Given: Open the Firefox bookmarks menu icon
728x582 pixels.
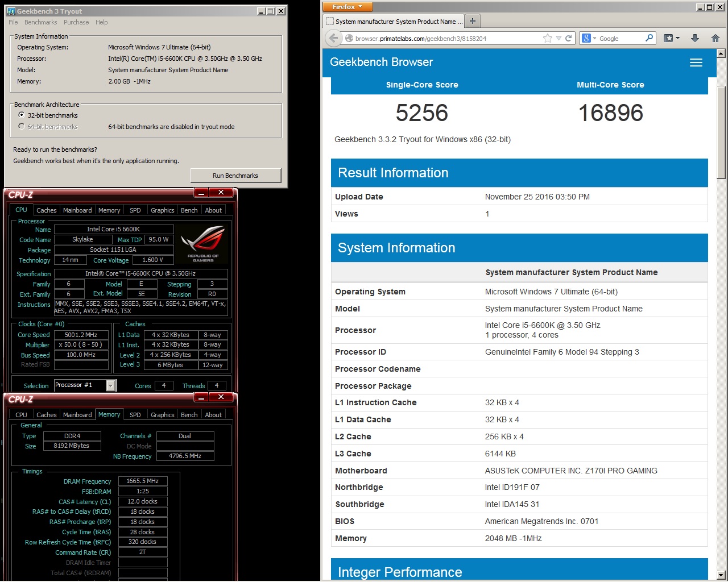Looking at the screenshot, I should click(x=668, y=38).
